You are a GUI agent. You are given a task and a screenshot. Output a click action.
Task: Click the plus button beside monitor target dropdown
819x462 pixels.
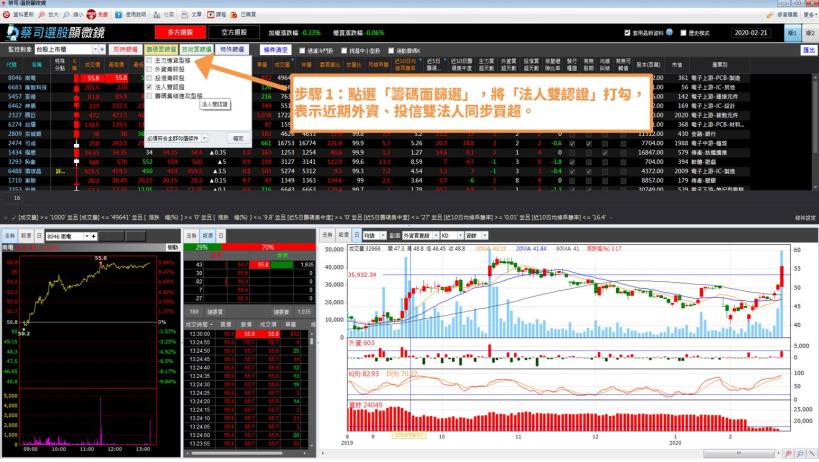tap(102, 49)
